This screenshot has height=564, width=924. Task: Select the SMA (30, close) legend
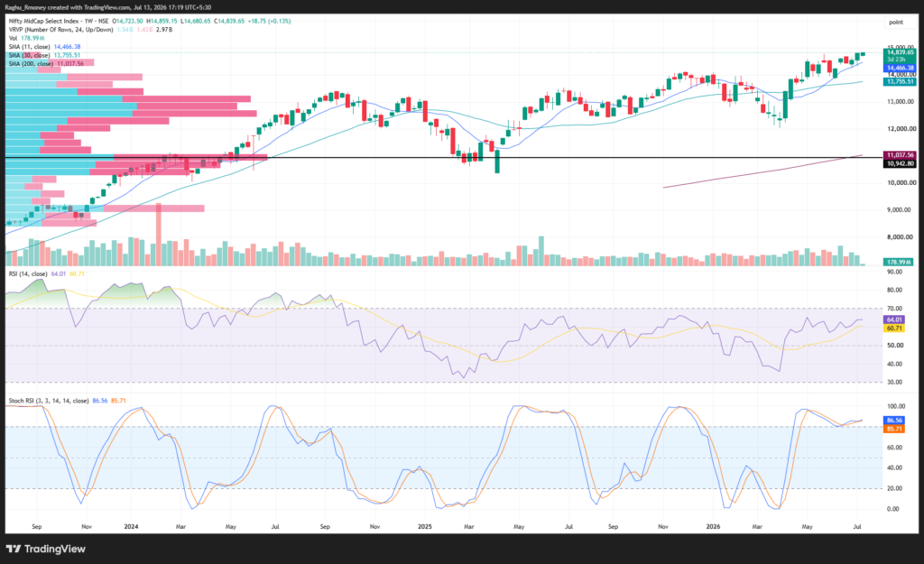click(29, 55)
